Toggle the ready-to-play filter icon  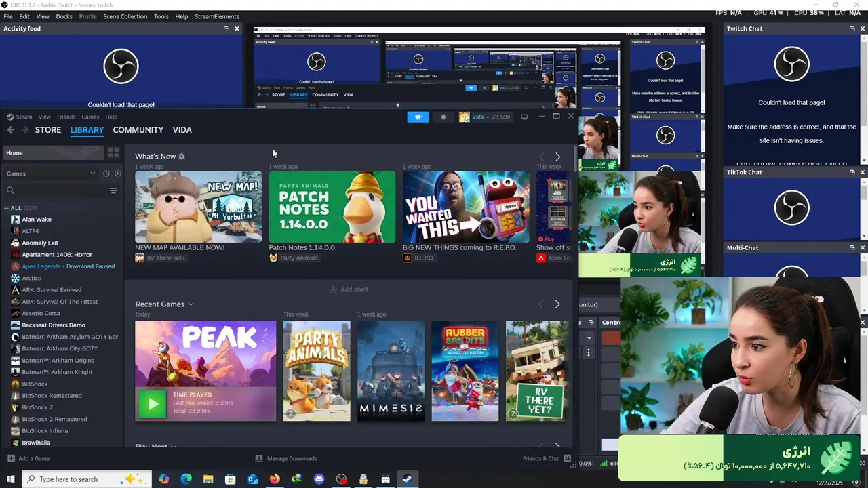pyautogui.click(x=117, y=174)
